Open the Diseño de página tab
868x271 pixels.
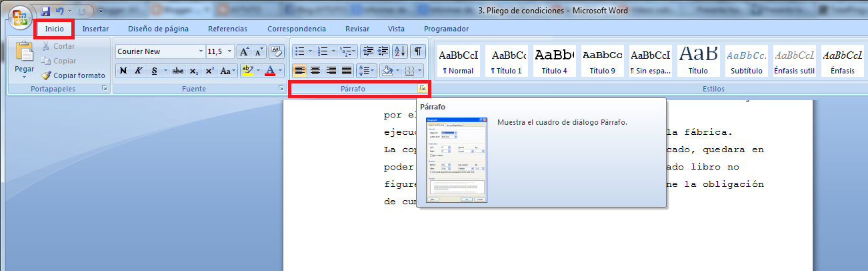click(x=158, y=29)
